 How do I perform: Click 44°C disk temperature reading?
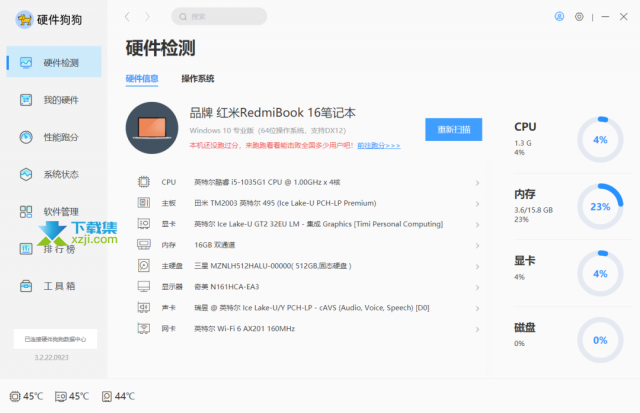pyautogui.click(x=124, y=396)
